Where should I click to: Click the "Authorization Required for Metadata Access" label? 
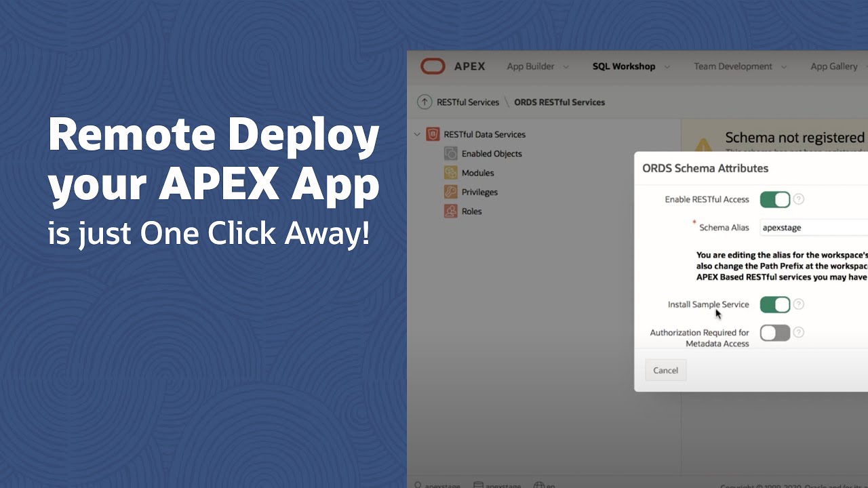[x=700, y=338]
